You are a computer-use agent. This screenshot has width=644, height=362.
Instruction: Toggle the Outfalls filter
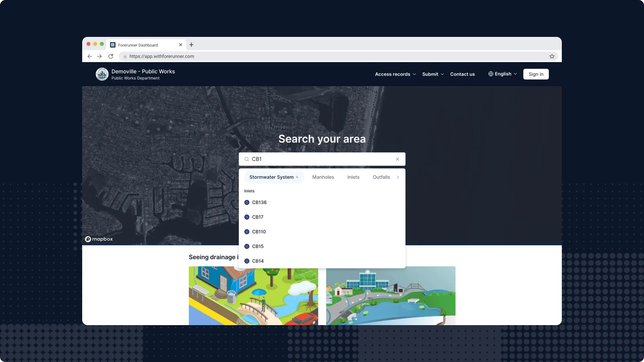point(381,177)
